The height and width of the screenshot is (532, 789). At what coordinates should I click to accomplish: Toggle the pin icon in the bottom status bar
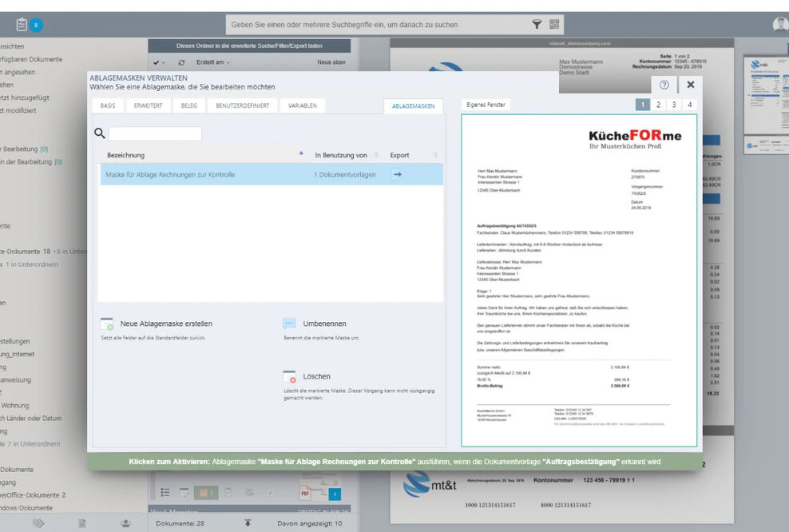(x=249, y=522)
